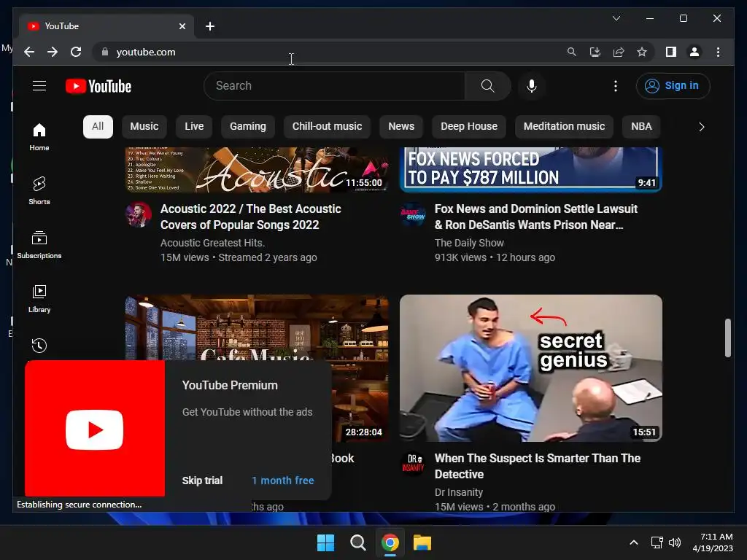The image size is (747, 560).
Task: Click the YouTube Premium red logo tile
Action: pos(95,429)
